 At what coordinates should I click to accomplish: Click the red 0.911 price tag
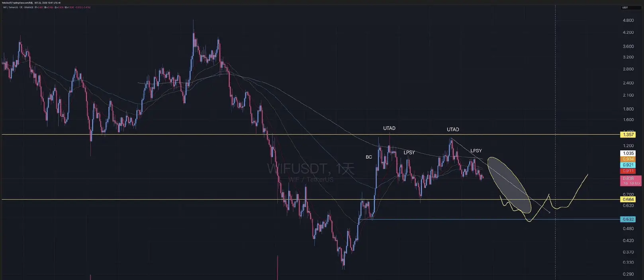[628, 171]
